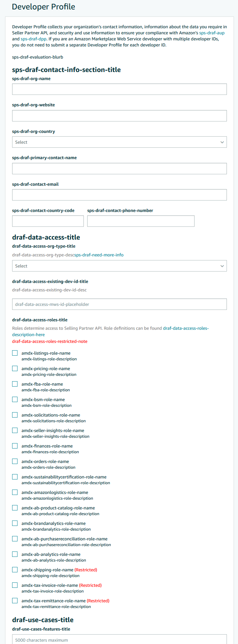Open the sps-draf-org-country dropdown
This screenshot has height=644, width=238.
click(x=119, y=142)
